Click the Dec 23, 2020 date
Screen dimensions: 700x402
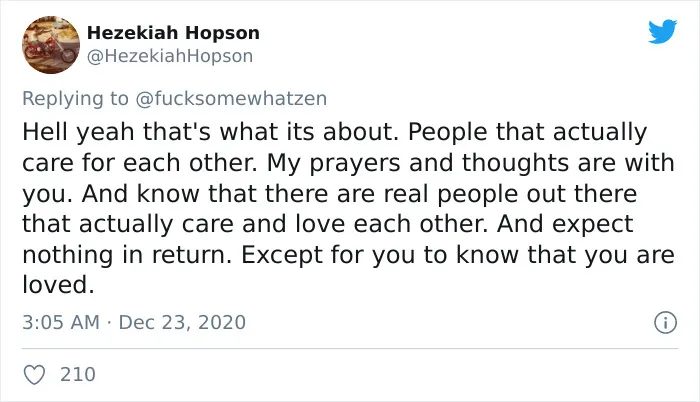pyautogui.click(x=182, y=322)
